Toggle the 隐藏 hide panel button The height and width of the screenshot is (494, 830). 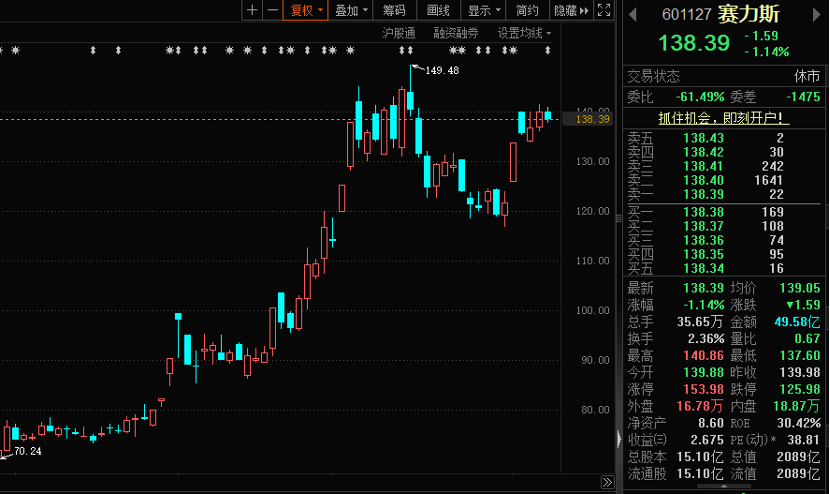564,10
